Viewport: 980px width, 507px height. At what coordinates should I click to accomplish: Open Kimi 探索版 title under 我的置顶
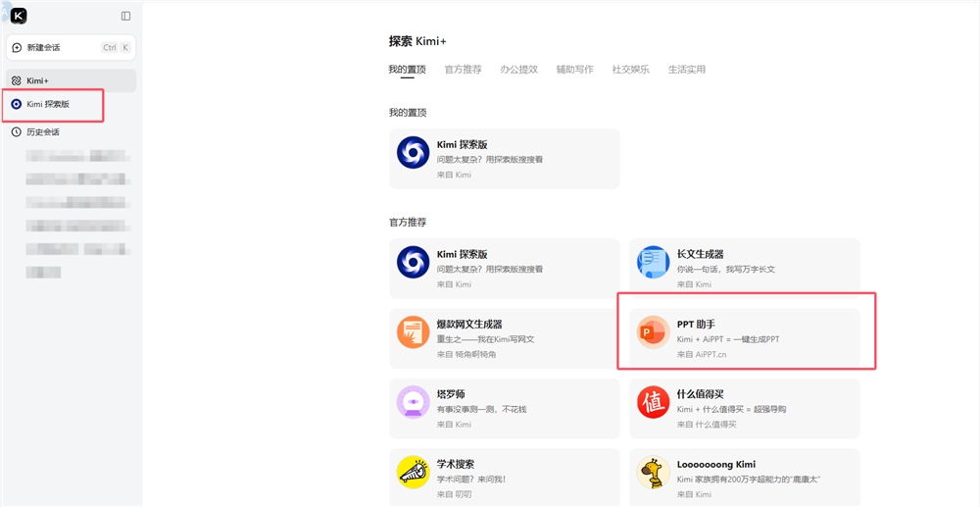pyautogui.click(x=462, y=145)
